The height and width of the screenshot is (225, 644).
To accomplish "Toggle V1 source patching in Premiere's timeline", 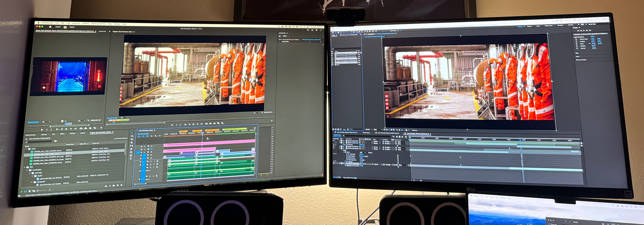I will 138,152.
